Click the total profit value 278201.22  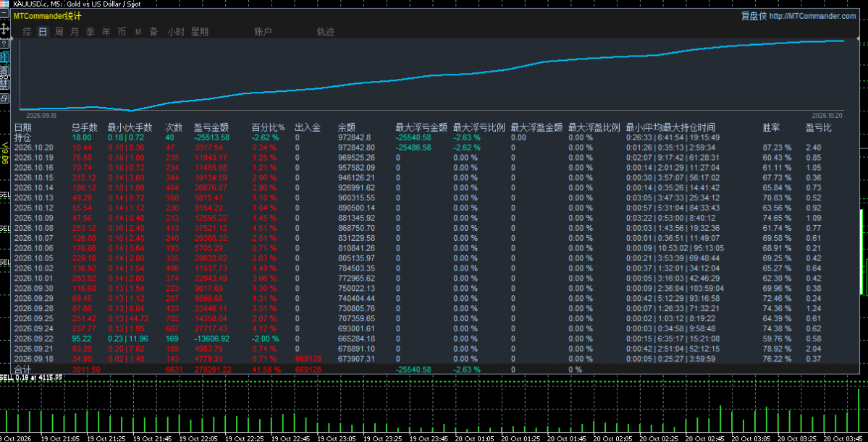coord(213,370)
